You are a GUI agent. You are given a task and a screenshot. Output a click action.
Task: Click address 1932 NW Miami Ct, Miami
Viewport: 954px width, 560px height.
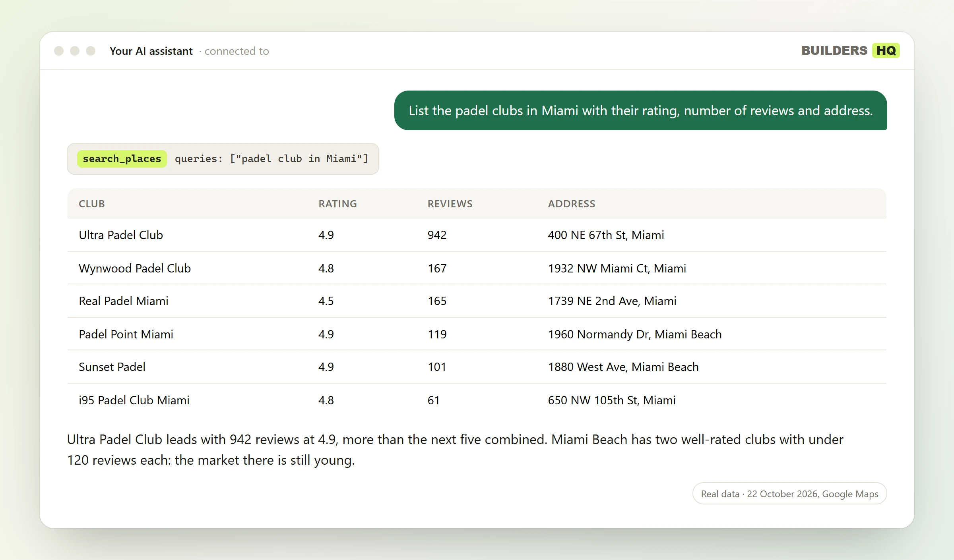click(617, 268)
